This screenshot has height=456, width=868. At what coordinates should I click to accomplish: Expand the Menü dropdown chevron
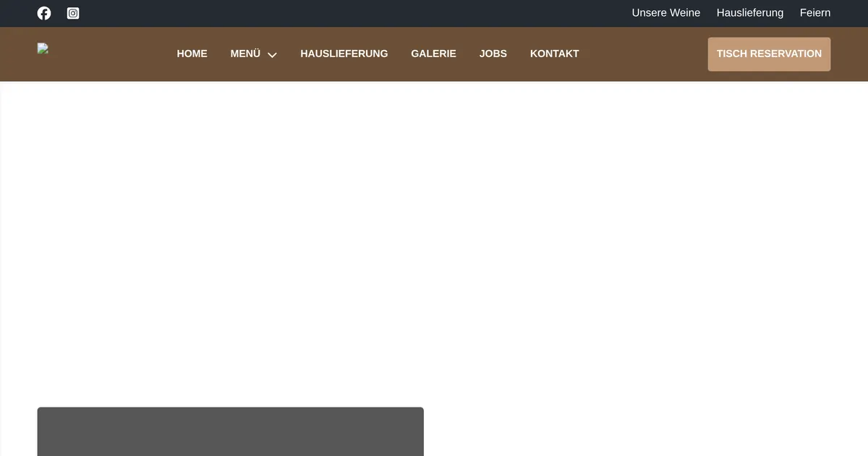(272, 54)
